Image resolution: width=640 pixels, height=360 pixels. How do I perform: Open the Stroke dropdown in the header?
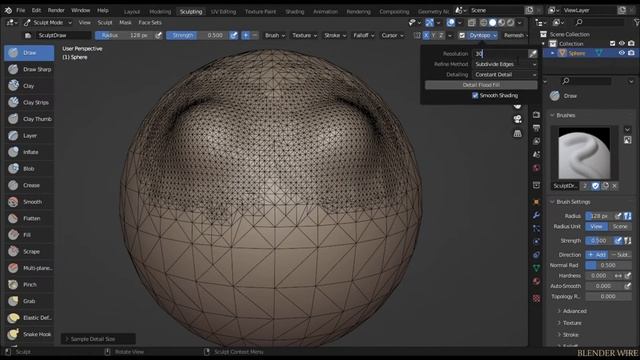[335, 36]
